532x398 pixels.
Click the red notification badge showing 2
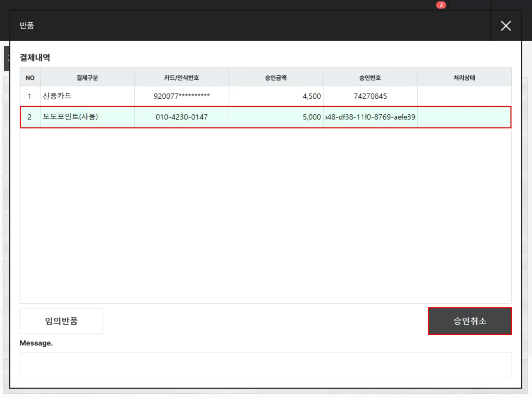pyautogui.click(x=441, y=5)
